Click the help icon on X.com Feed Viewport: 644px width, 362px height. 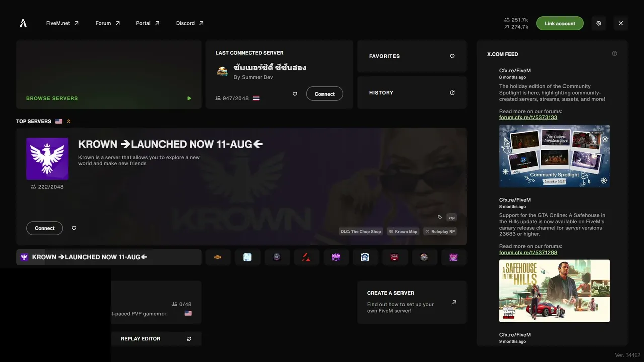pyautogui.click(x=614, y=54)
